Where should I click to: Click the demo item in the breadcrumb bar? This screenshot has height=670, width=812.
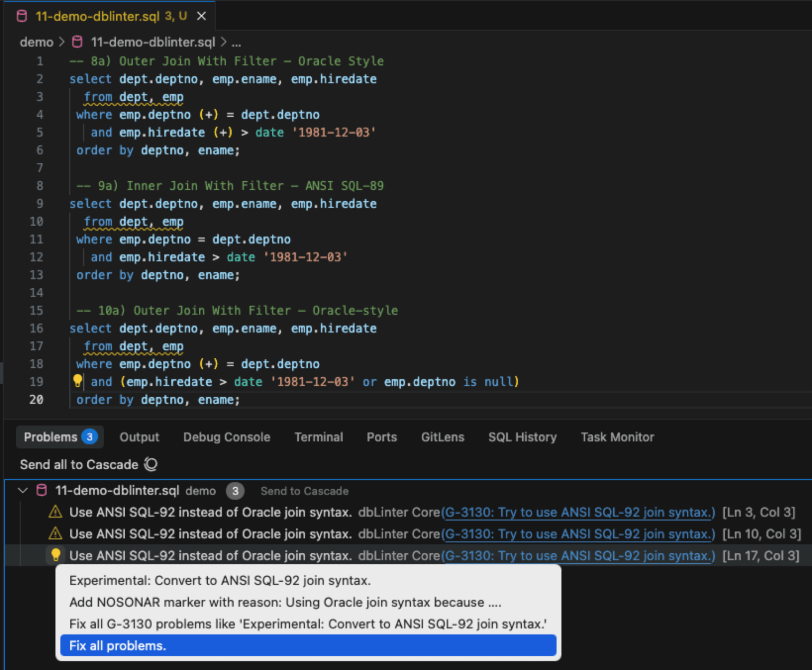[36, 42]
